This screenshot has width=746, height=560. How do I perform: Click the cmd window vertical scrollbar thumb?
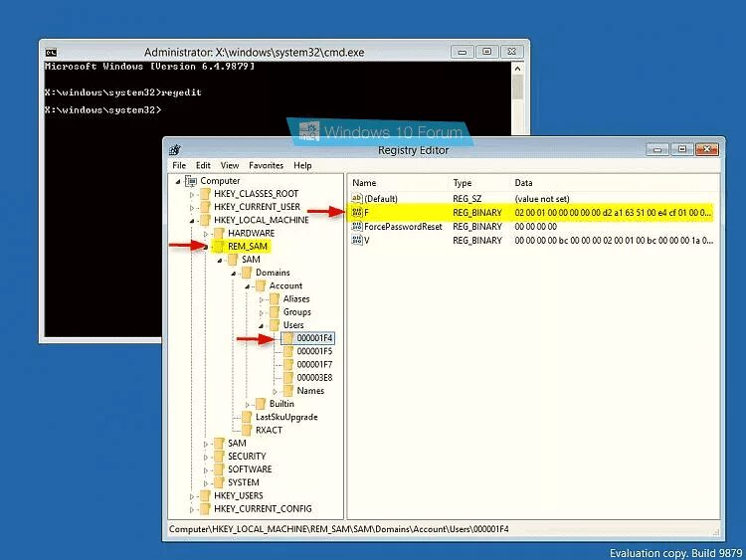(517, 88)
